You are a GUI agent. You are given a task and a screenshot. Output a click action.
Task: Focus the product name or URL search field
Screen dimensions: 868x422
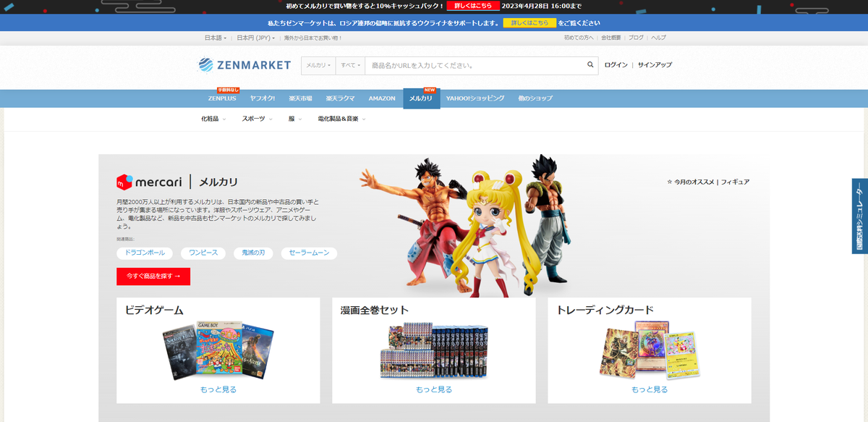(474, 65)
